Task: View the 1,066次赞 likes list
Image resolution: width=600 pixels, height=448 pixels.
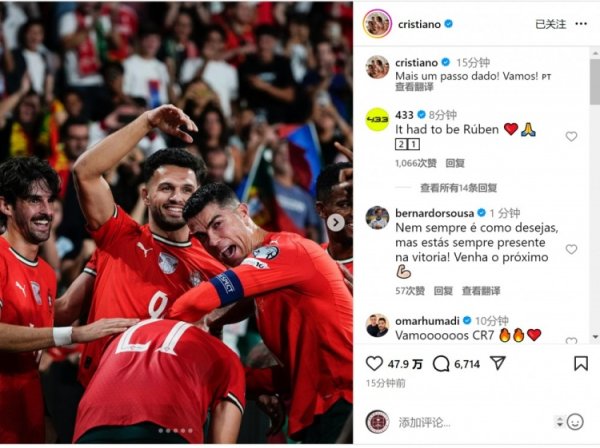Action: click(x=416, y=163)
